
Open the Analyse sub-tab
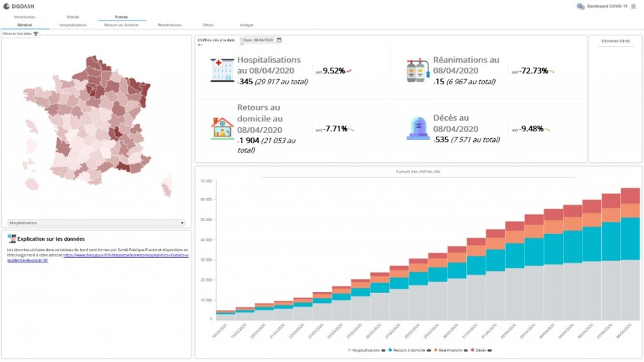[247, 25]
